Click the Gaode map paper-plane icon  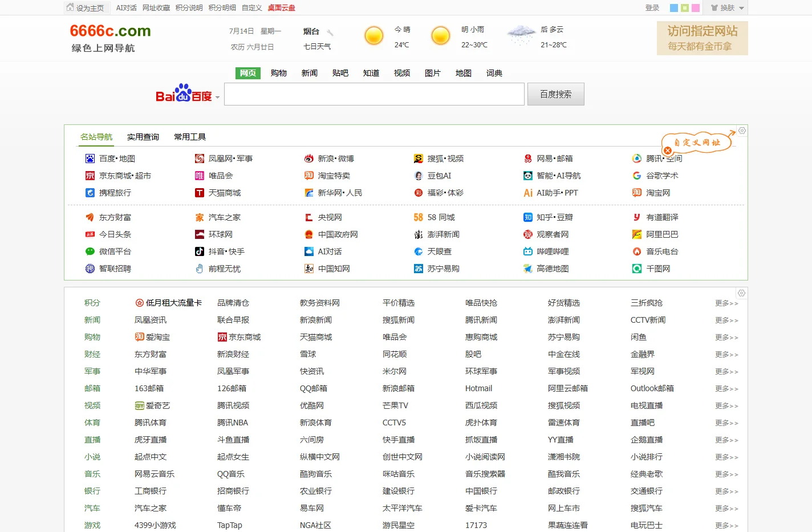[527, 269]
